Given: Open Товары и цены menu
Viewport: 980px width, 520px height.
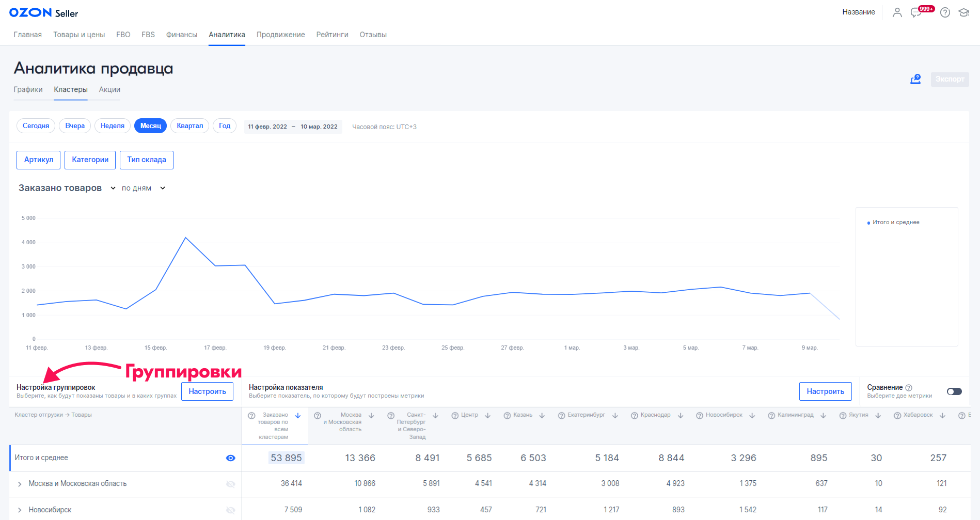Looking at the screenshot, I should [x=79, y=35].
